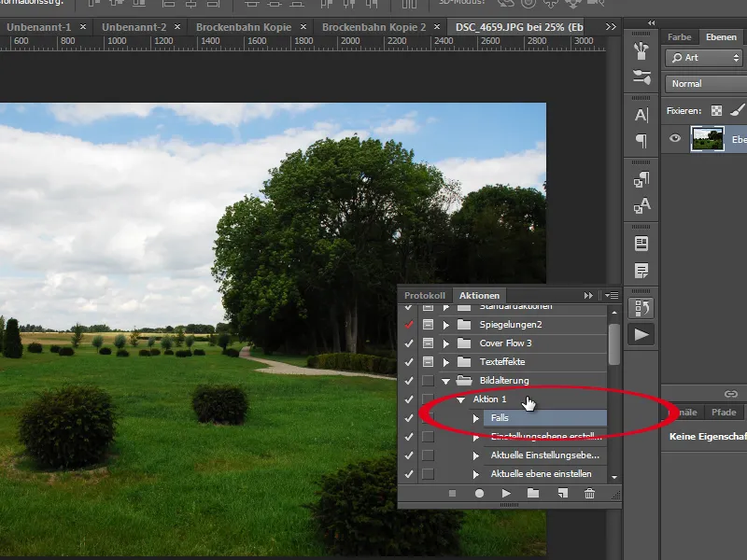This screenshot has height=560, width=747.
Task: Expand the Aktuelle ebene einstellen step
Action: coord(475,474)
